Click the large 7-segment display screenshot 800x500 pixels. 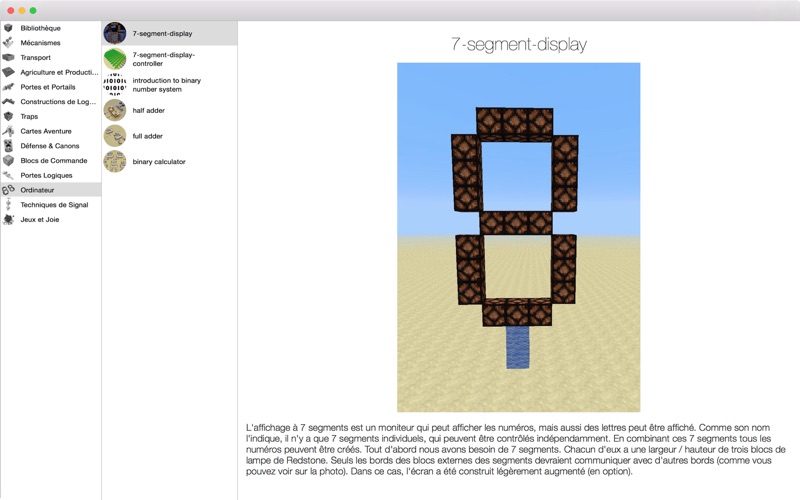tap(518, 237)
